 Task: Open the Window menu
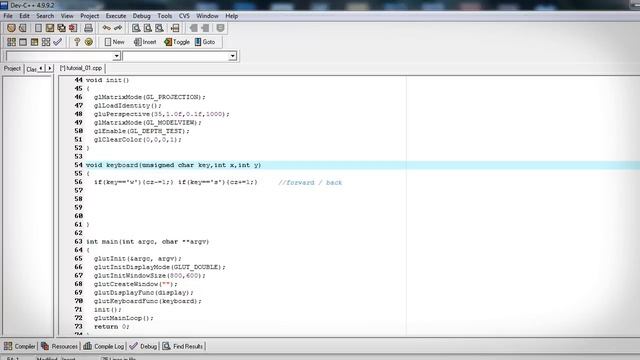(207, 16)
